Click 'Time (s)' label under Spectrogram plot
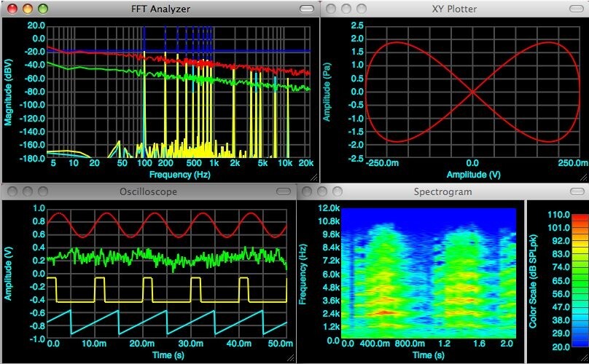The width and height of the screenshot is (589, 364). pos(428,355)
